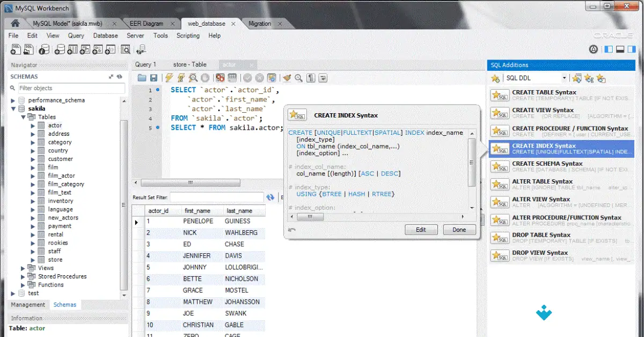Run the Explain plan magnifier icon

(194, 78)
